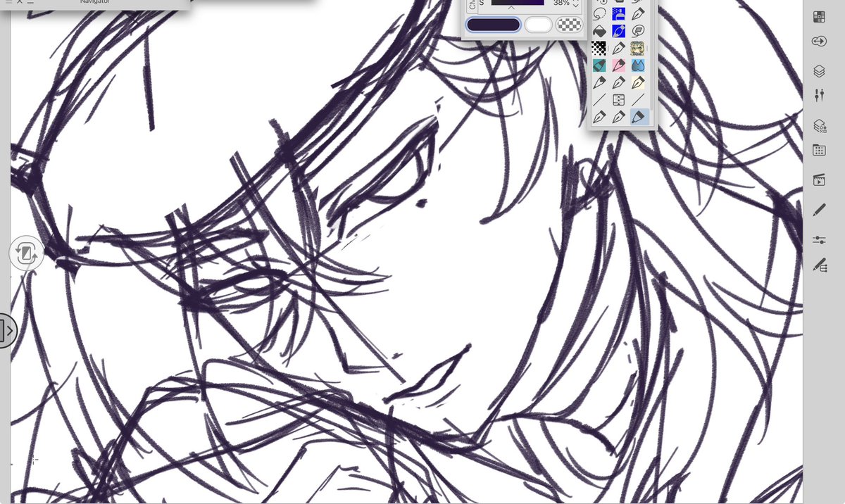Open the color set grid panel
This screenshot has height=504, width=845.
click(x=819, y=18)
